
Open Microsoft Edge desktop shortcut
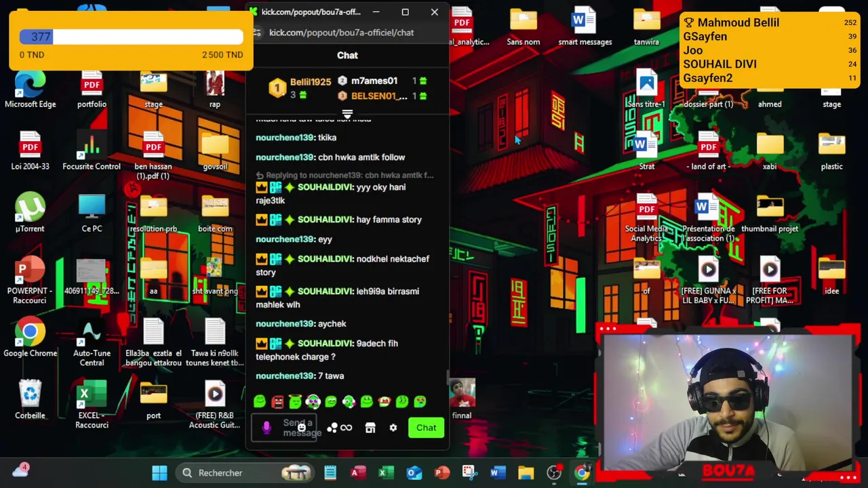(x=31, y=89)
